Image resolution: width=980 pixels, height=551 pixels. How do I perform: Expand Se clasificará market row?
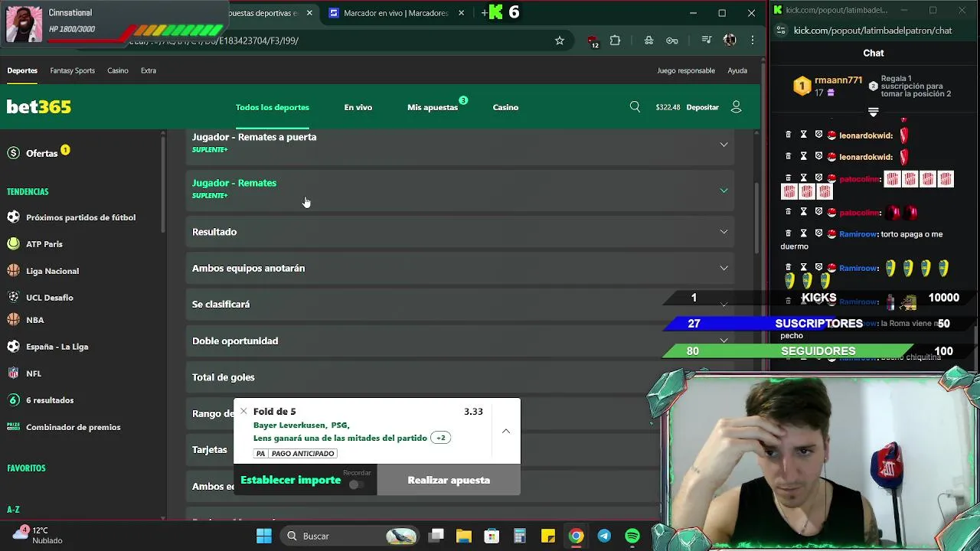click(x=460, y=305)
